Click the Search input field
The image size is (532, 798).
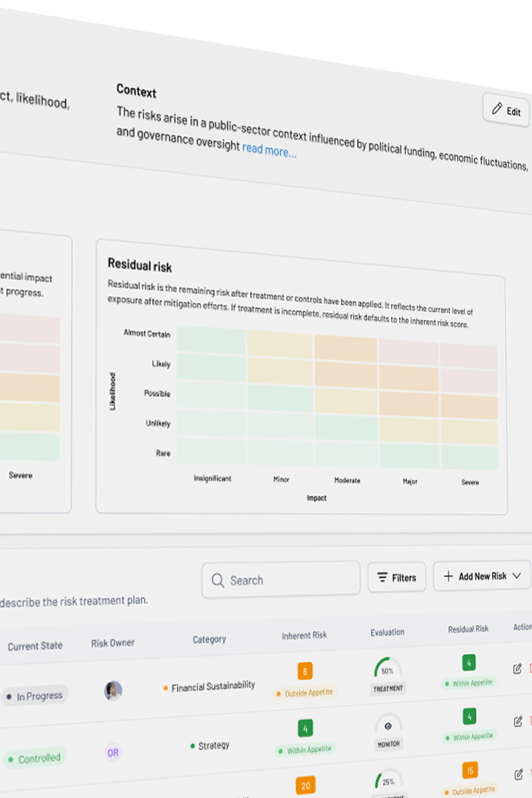[x=281, y=580]
